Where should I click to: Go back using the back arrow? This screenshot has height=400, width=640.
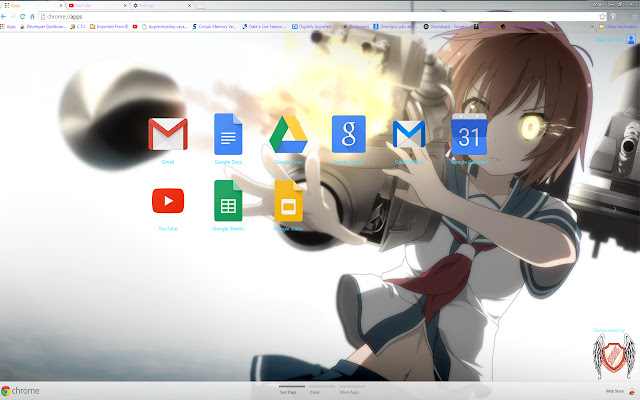tap(4, 16)
